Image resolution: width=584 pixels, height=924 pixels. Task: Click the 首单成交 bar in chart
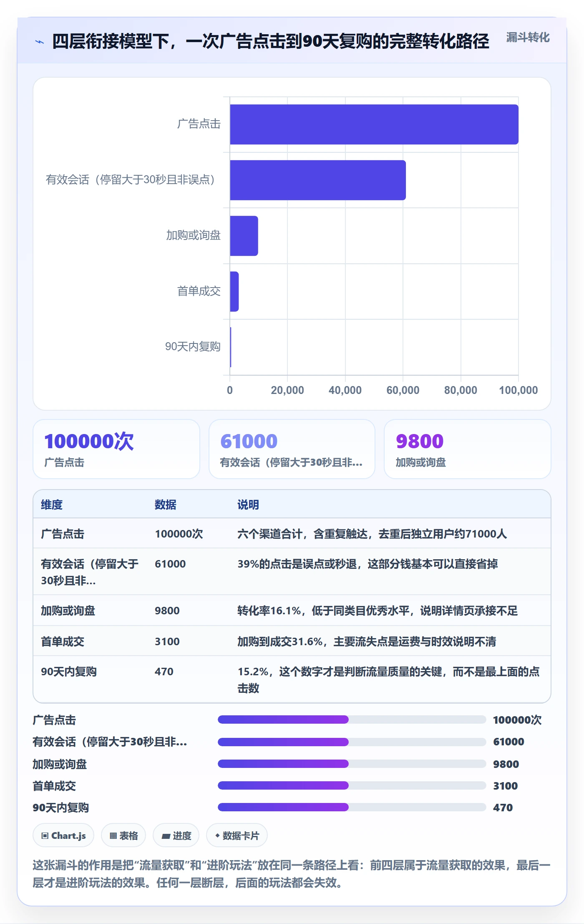(x=234, y=291)
